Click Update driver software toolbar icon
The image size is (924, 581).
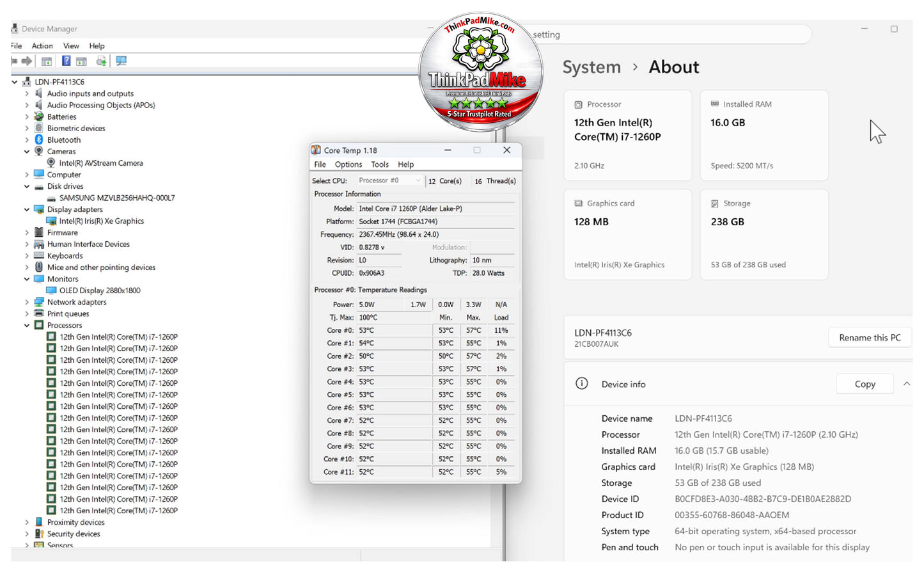[x=101, y=61]
